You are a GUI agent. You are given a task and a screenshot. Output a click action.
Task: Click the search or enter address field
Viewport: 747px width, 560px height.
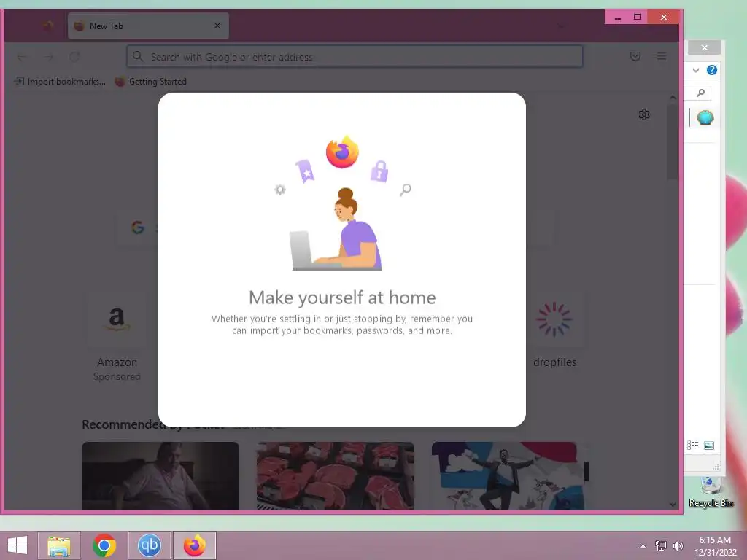coord(355,57)
